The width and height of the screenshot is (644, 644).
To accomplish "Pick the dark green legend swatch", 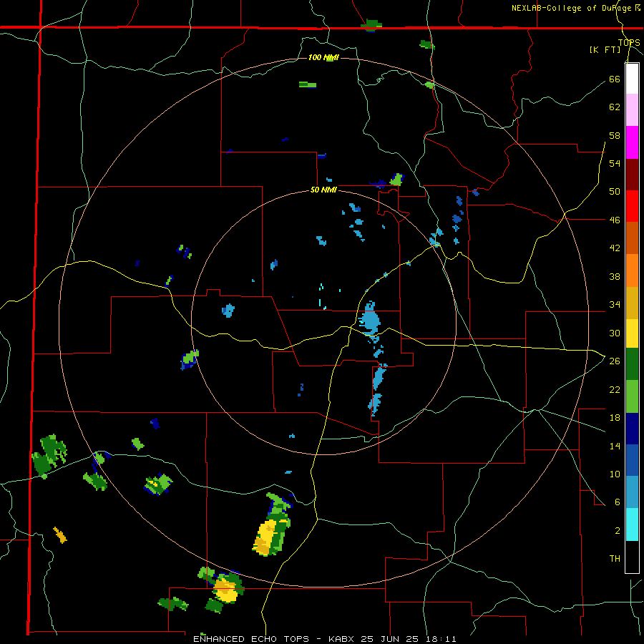I will pyautogui.click(x=632, y=364).
